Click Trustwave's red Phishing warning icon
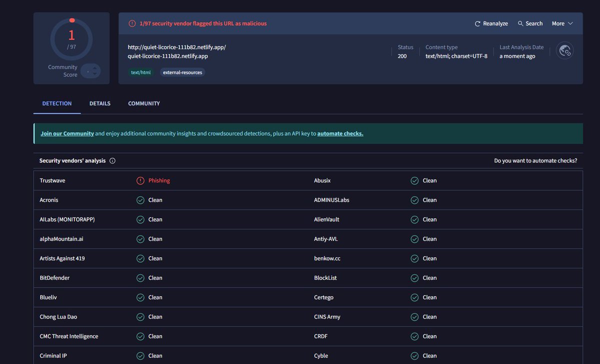This screenshot has width=600, height=364. click(x=140, y=180)
